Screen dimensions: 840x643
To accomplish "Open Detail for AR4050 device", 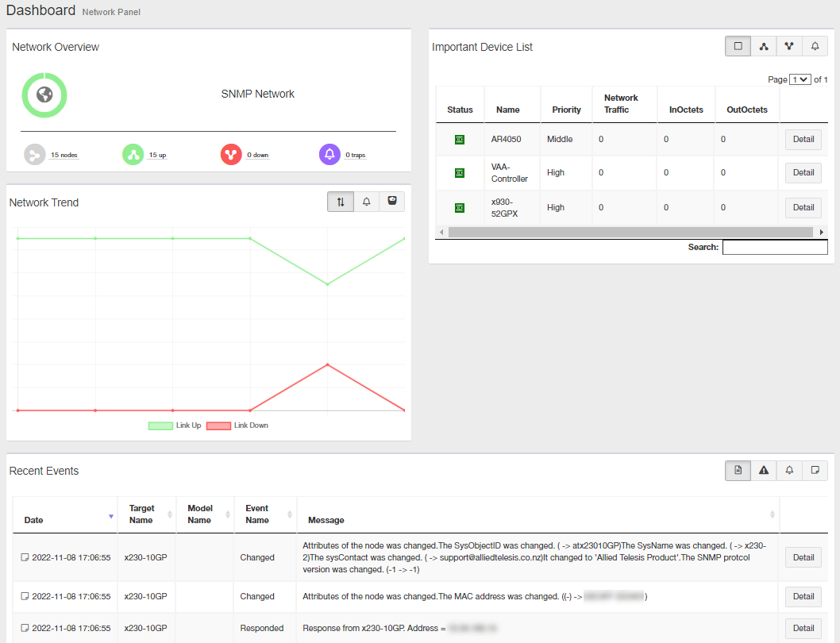I will 803,140.
